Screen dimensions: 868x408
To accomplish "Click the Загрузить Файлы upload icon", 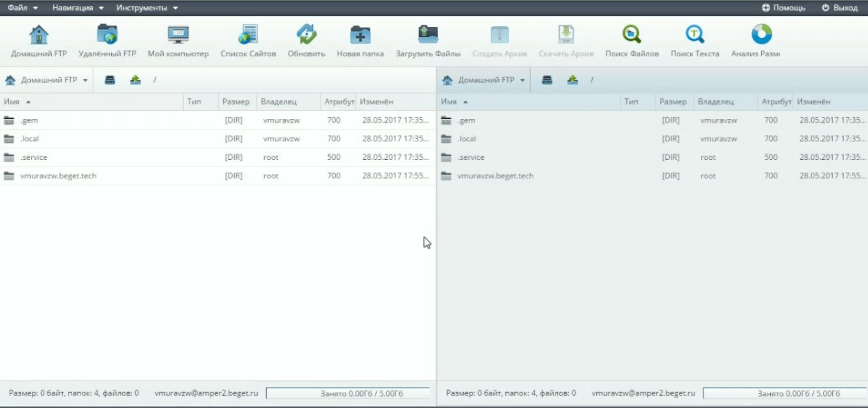I will click(428, 35).
